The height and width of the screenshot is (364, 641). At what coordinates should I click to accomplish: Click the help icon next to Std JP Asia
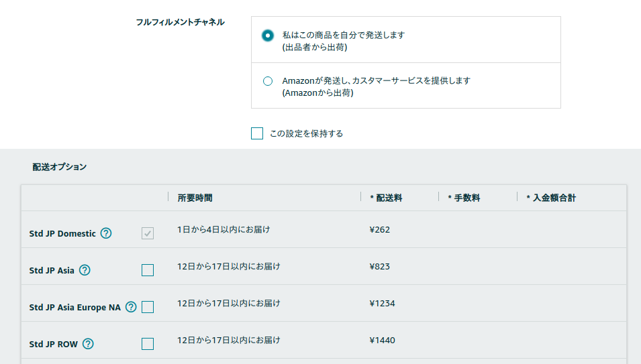pyautogui.click(x=85, y=270)
